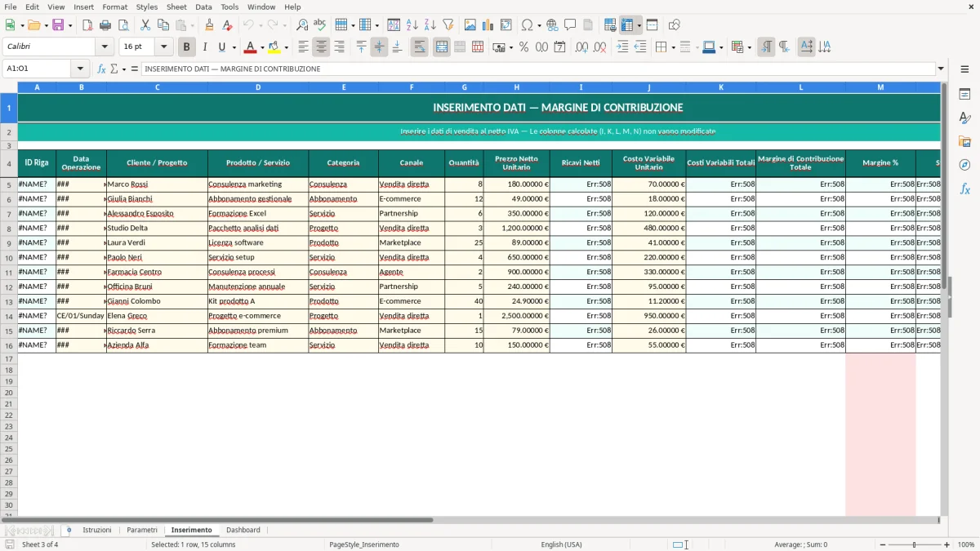Cut selection using the scissors icon
The image size is (980, 551).
tap(145, 24)
